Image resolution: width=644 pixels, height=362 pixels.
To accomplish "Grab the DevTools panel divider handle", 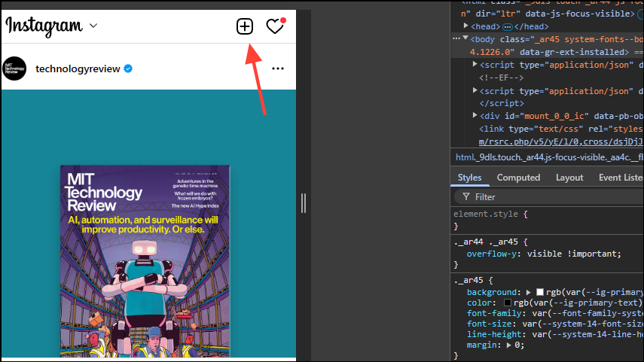I will click(x=304, y=203).
